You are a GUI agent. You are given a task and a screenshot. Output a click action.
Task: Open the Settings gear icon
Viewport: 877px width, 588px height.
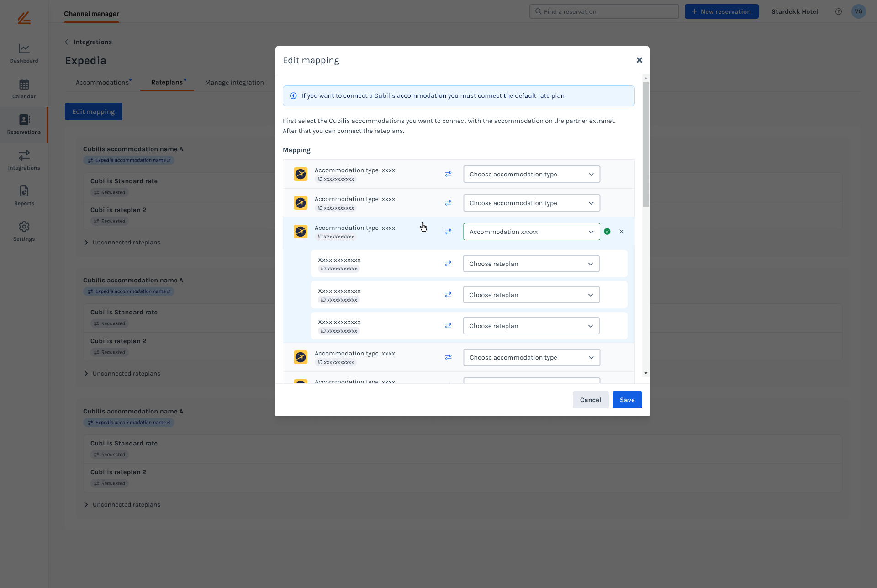point(24,227)
